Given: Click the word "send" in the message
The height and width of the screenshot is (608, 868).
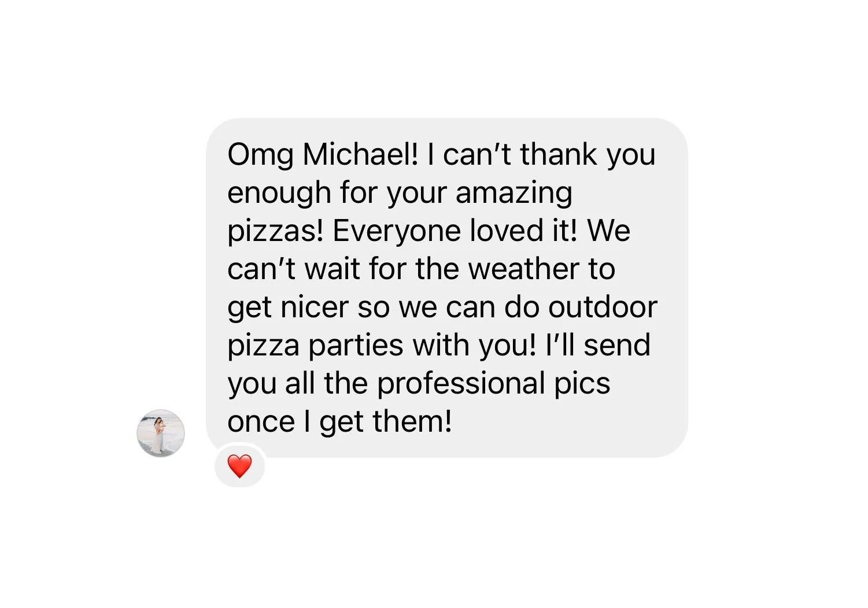Looking at the screenshot, I should (x=617, y=345).
